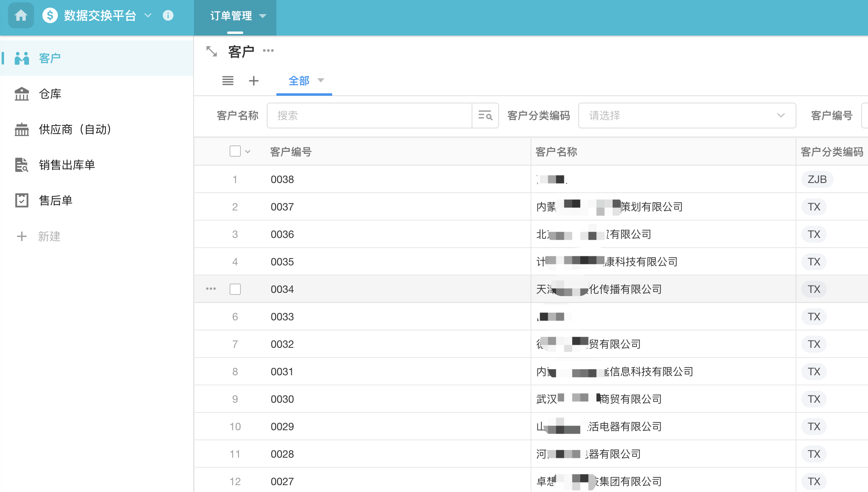Expand the 订单管理 dropdown arrow

click(x=263, y=16)
